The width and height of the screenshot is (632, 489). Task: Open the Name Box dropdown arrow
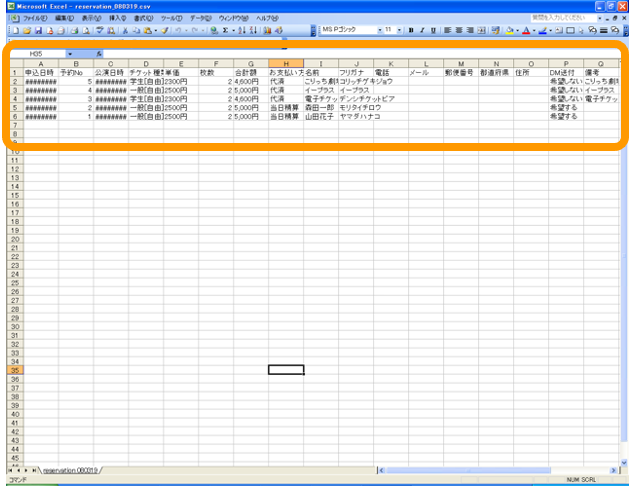pos(70,53)
